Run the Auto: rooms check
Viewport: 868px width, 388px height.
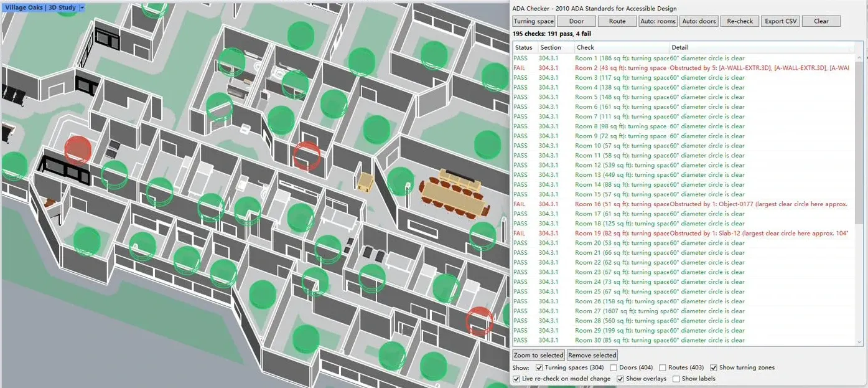pyautogui.click(x=658, y=21)
